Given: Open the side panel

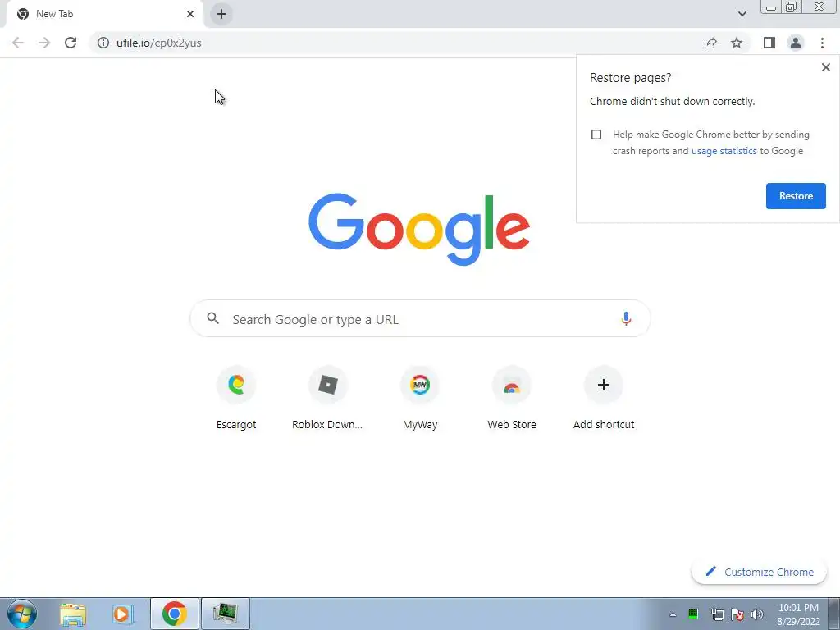Looking at the screenshot, I should click(x=769, y=43).
